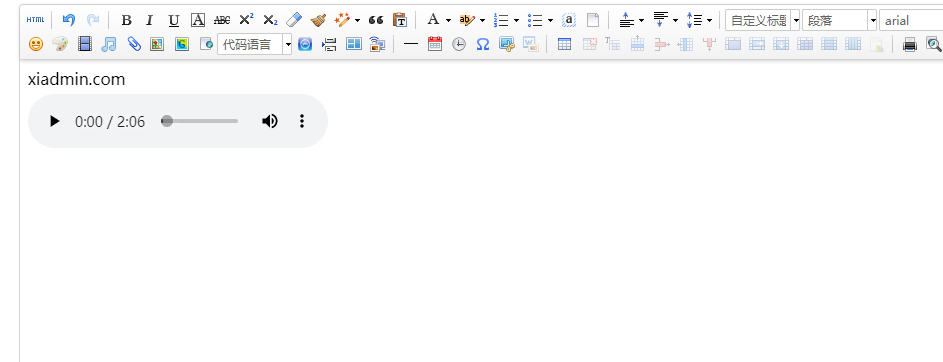943x362 pixels.
Task: Click the xiadmin.com text
Action: 76,79
